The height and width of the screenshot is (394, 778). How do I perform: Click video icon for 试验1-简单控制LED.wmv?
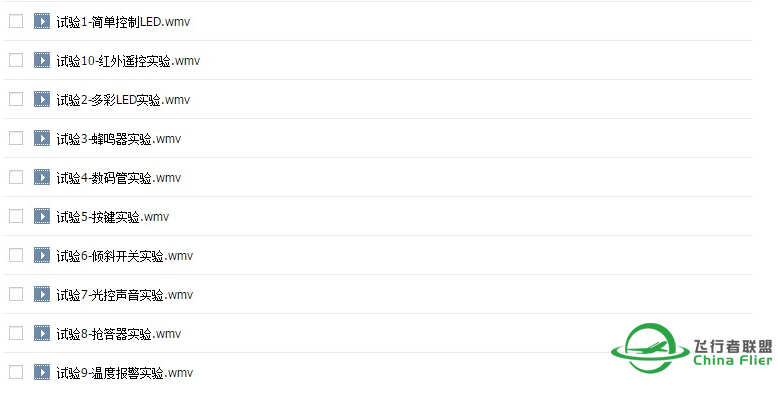pyautogui.click(x=42, y=21)
